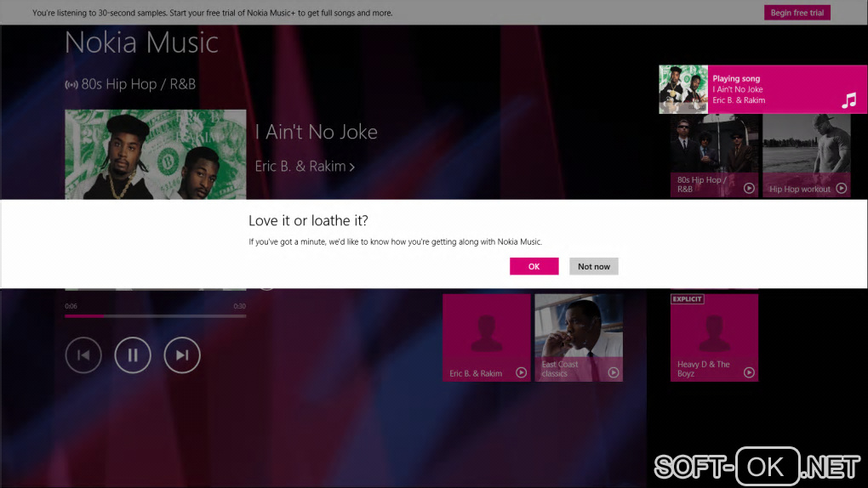Image resolution: width=868 pixels, height=488 pixels.
Task: Play the East Coast classics mix
Action: point(614,372)
